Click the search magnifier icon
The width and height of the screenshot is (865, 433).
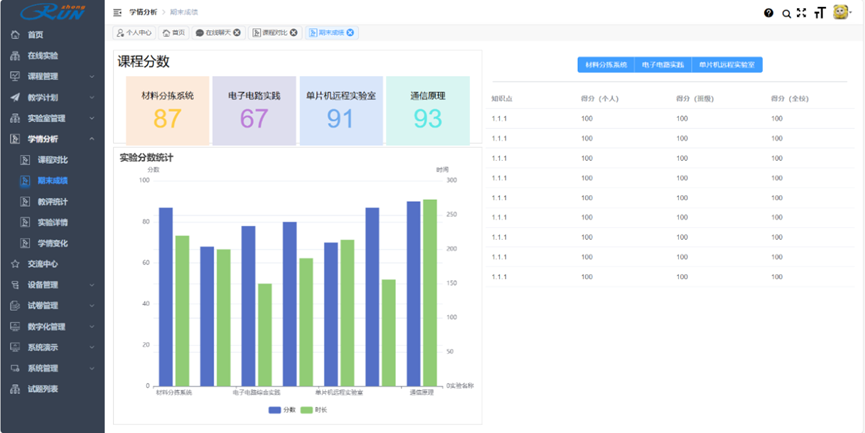786,13
